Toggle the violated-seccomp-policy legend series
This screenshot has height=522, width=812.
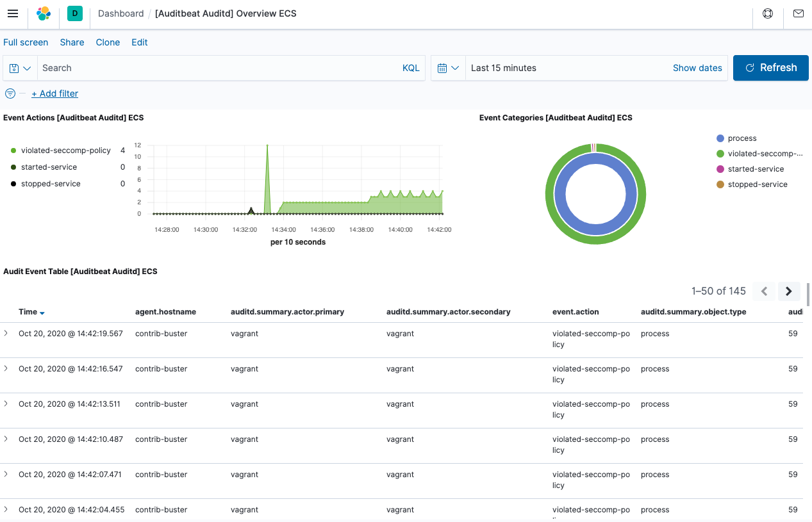[x=66, y=150]
